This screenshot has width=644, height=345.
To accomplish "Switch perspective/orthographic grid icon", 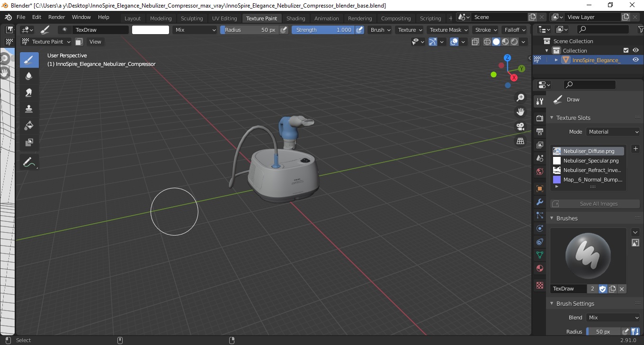I will point(520,141).
